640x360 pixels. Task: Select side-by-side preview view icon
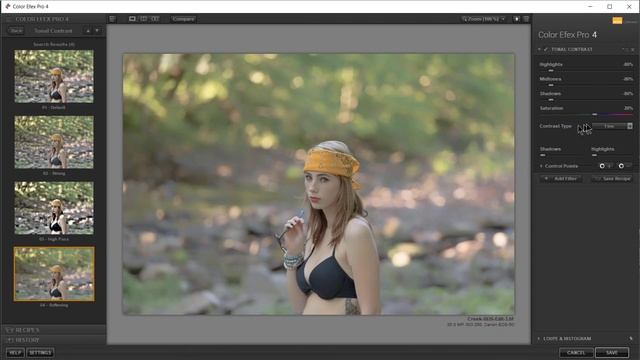pyautogui.click(x=155, y=19)
